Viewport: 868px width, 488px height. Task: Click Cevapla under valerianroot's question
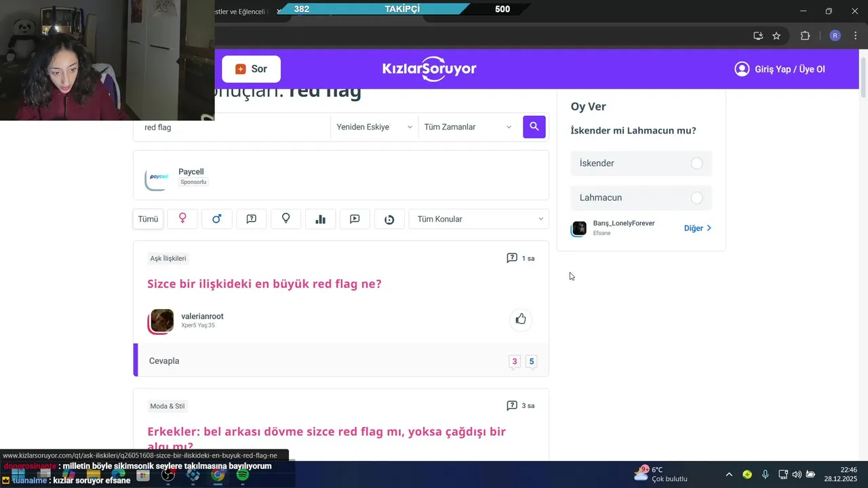pyautogui.click(x=164, y=361)
